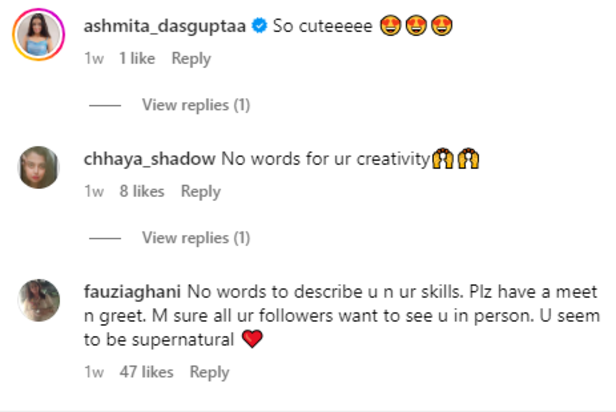The image size is (616, 412).
Task: Click the 1w timestamp on ashmita's comment
Action: coord(94,59)
